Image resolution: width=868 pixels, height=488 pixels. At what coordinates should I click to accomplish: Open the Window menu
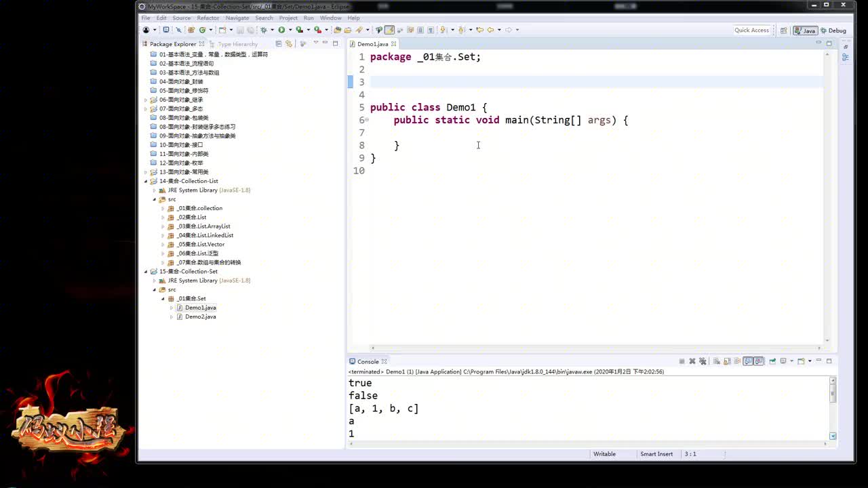click(x=331, y=18)
